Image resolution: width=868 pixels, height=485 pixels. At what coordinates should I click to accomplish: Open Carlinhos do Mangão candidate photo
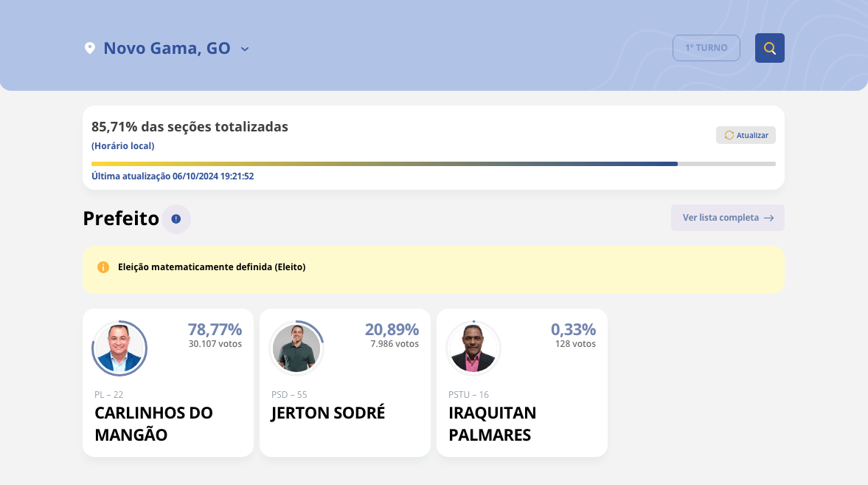(119, 348)
